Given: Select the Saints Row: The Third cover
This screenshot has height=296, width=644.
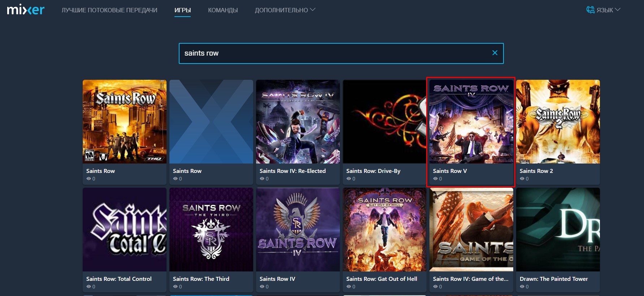Looking at the screenshot, I should 211,230.
